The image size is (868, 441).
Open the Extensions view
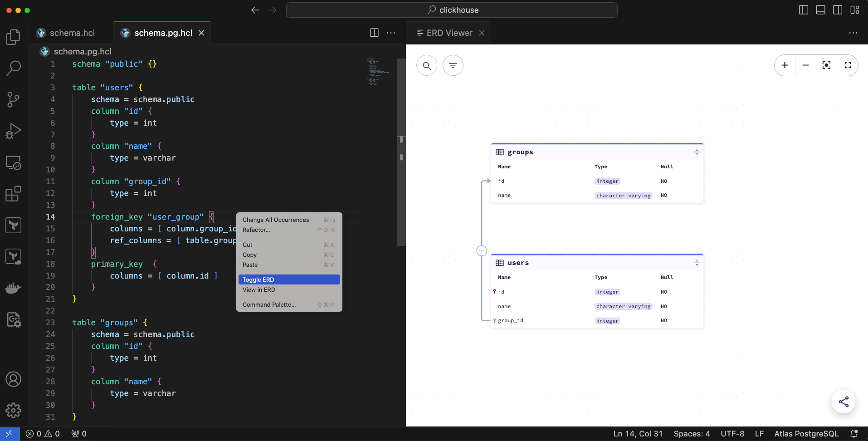[13, 194]
